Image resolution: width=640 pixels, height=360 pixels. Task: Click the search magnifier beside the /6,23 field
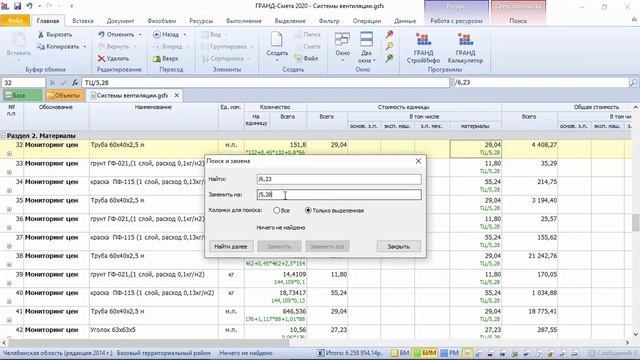coord(633,82)
